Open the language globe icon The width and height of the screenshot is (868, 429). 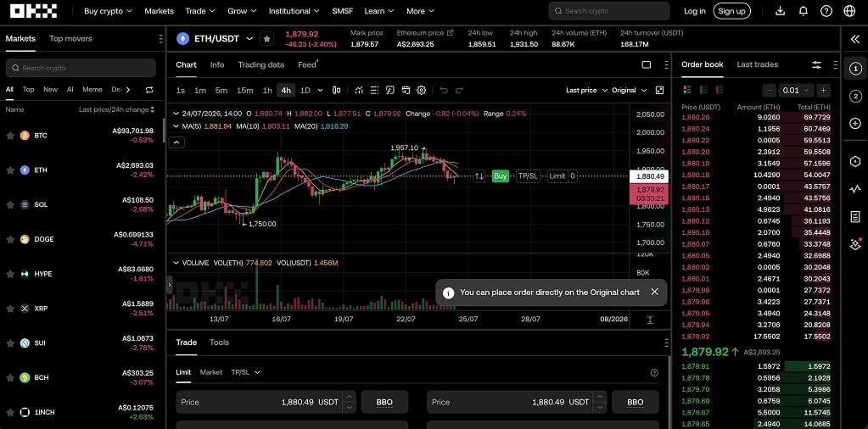pyautogui.click(x=849, y=10)
